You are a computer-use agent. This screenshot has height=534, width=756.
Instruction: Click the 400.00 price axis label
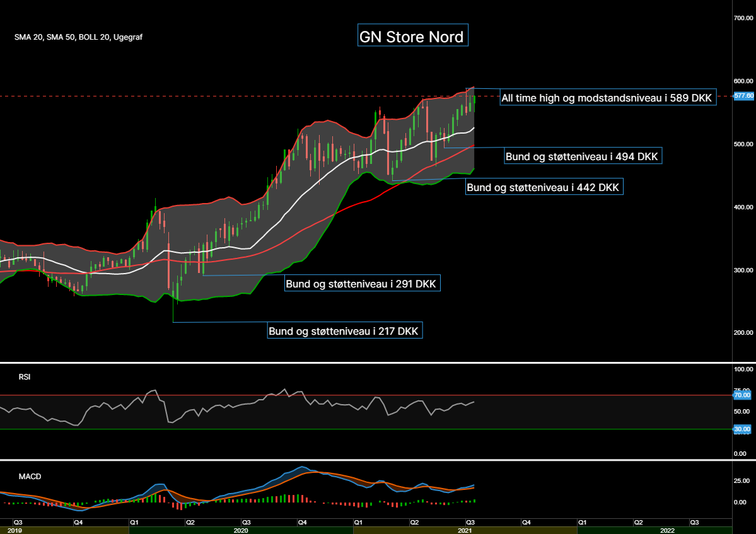pos(743,207)
